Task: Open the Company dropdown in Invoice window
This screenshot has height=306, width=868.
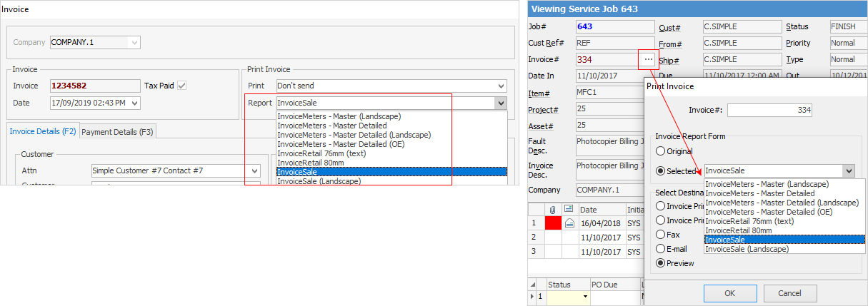Action: 134,43
